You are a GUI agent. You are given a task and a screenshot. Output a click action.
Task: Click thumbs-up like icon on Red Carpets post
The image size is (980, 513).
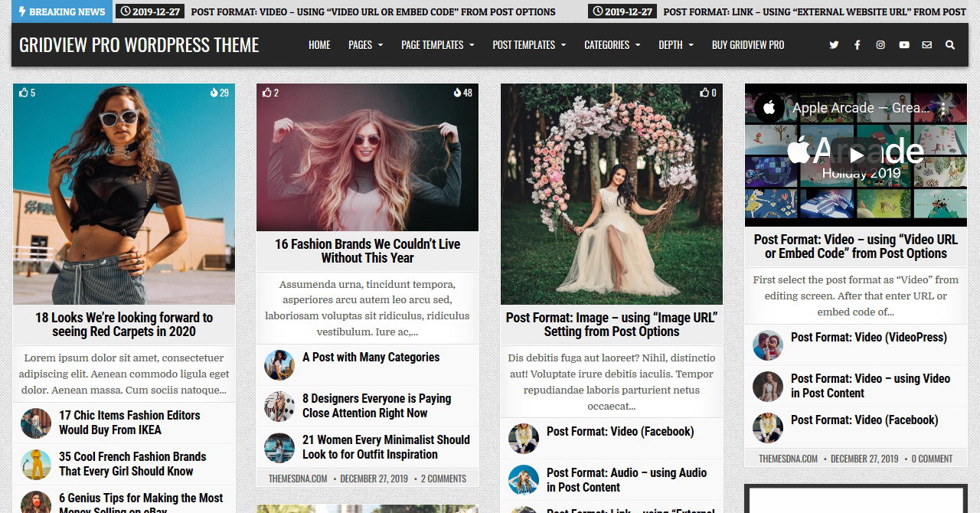[x=22, y=93]
